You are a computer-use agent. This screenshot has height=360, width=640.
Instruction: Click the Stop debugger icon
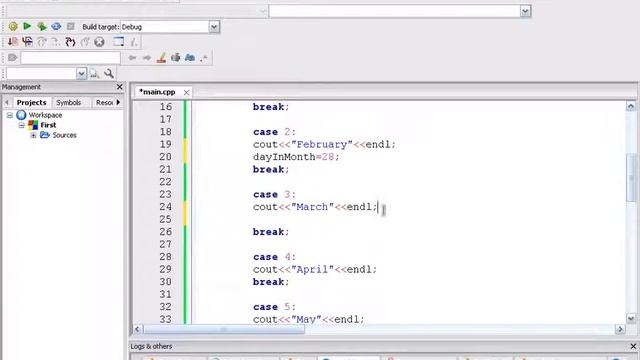pos(99,42)
